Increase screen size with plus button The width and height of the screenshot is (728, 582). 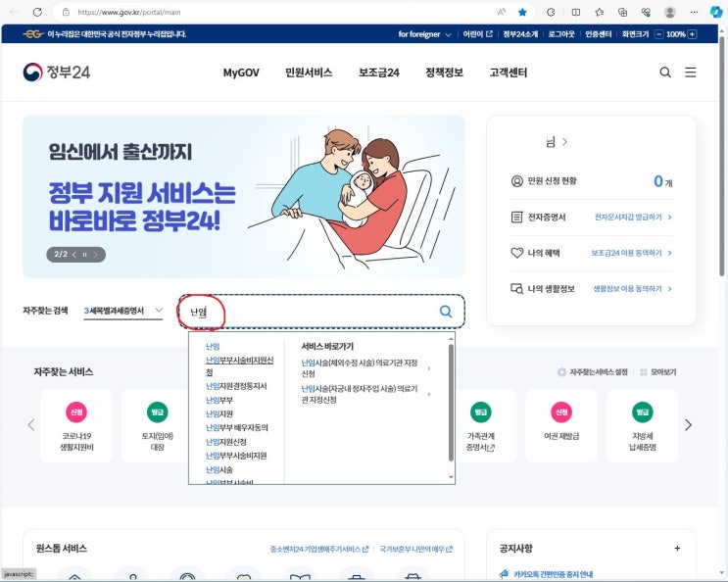click(x=693, y=34)
